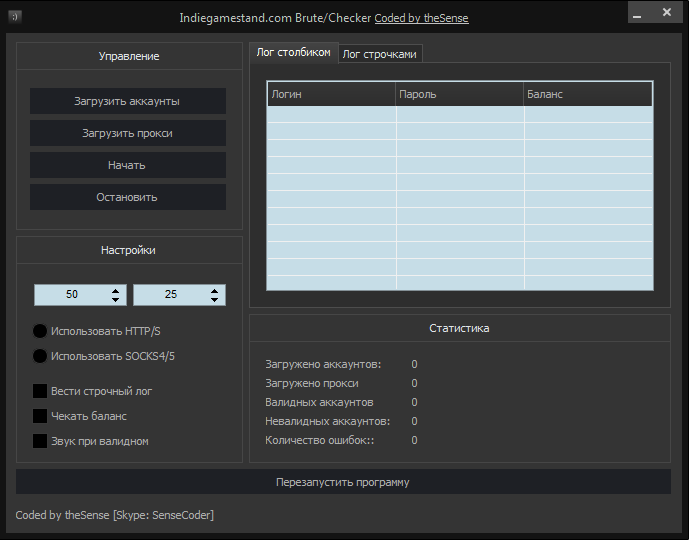Tick the Чекать баланс checkbox
Image resolution: width=689 pixels, height=540 pixels.
pos(40,415)
